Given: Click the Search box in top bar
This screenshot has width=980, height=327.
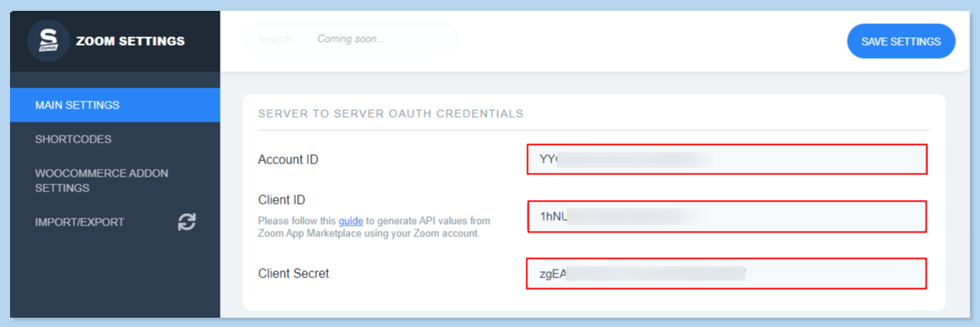Looking at the screenshot, I should point(274,40).
